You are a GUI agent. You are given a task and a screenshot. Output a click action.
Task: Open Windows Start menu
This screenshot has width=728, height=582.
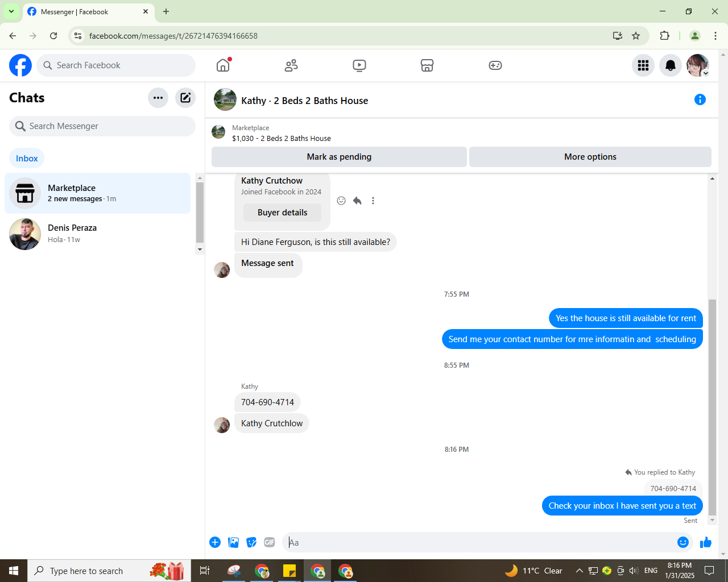pos(14,571)
